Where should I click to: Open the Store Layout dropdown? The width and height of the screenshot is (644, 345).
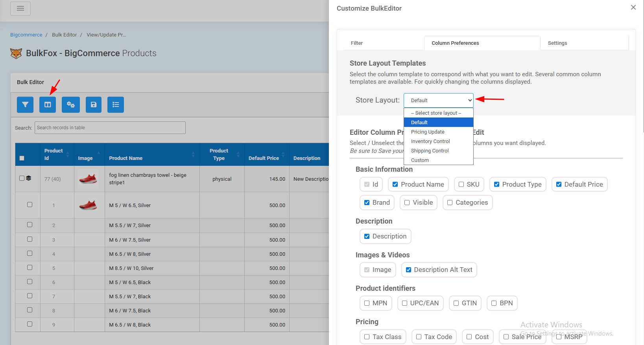[x=439, y=100]
